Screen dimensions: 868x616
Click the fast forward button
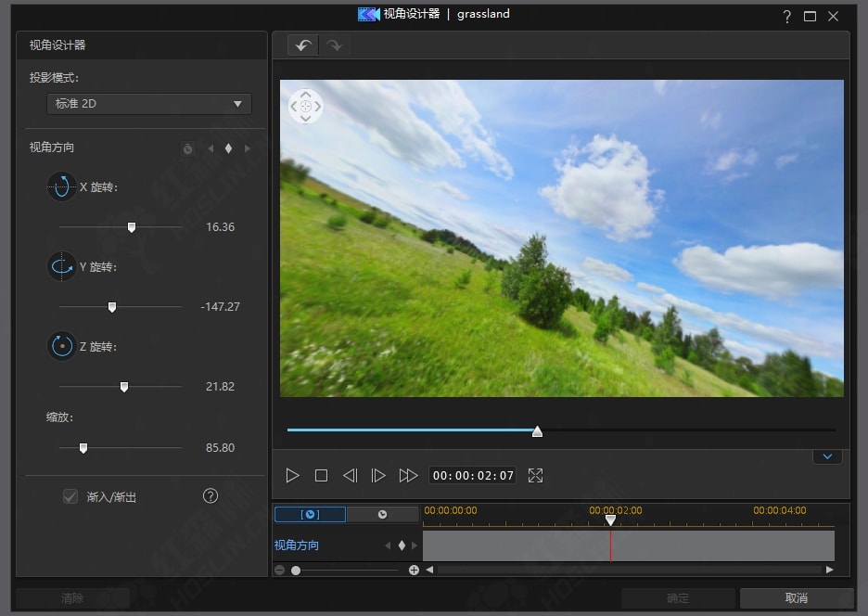click(408, 476)
